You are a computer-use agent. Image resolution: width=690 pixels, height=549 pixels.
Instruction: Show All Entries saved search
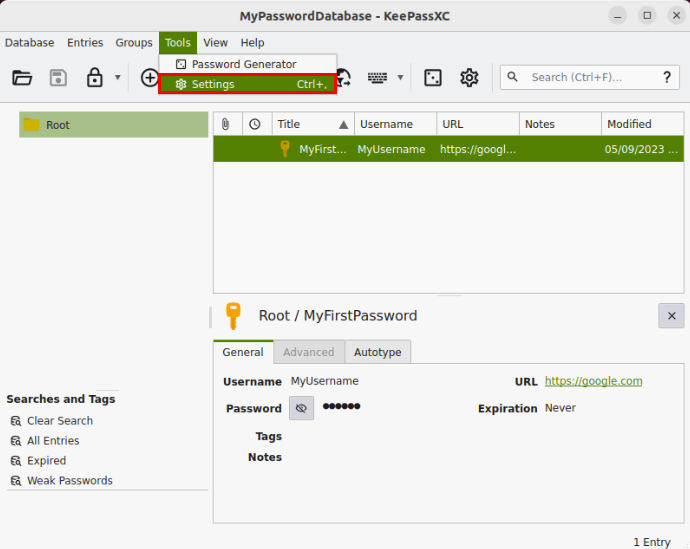[x=53, y=440]
